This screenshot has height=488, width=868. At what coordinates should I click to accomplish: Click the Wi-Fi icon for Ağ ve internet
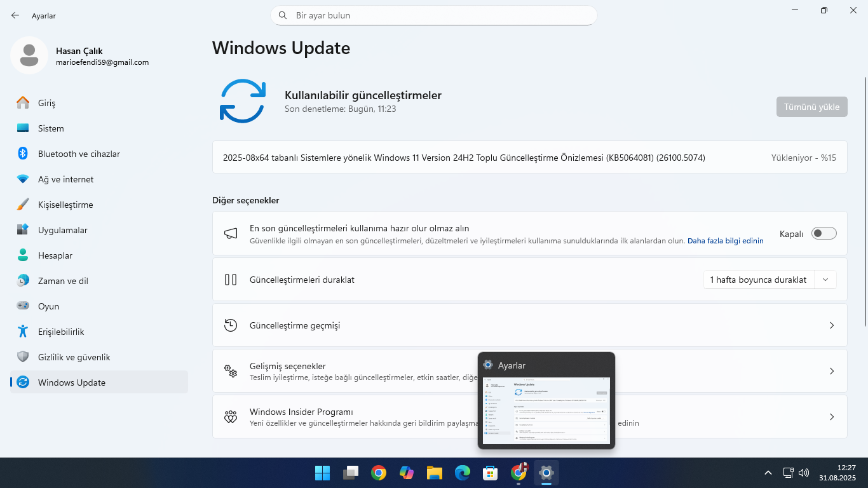23,179
